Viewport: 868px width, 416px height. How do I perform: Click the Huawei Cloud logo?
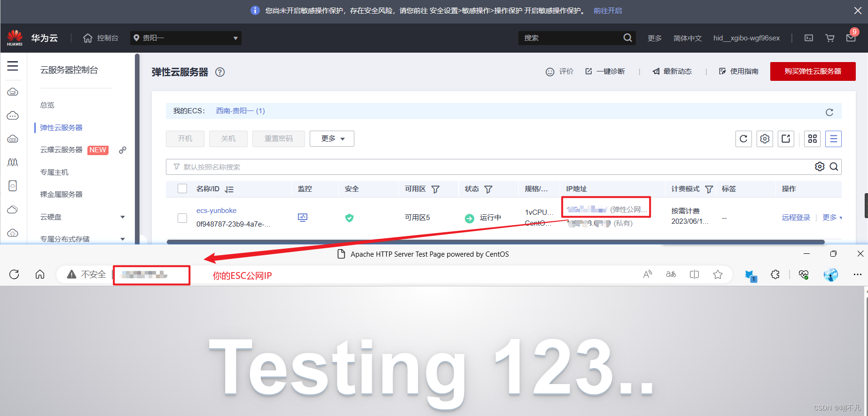click(x=15, y=38)
